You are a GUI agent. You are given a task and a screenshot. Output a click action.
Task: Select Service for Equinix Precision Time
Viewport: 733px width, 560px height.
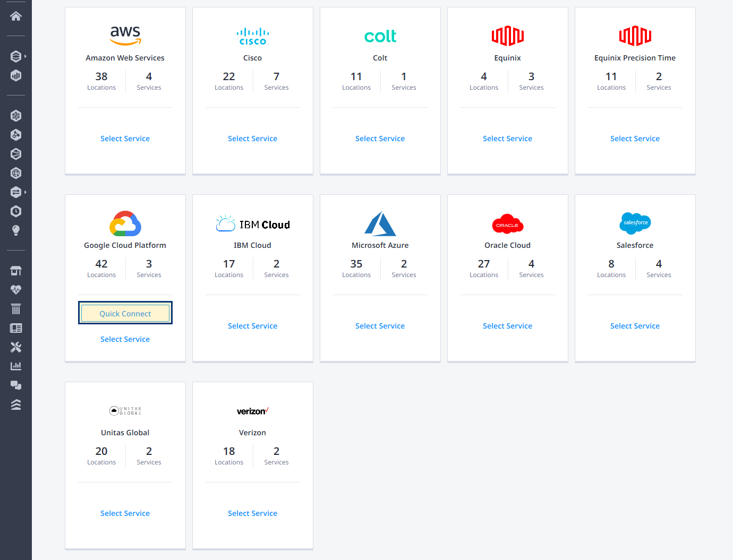coord(635,139)
